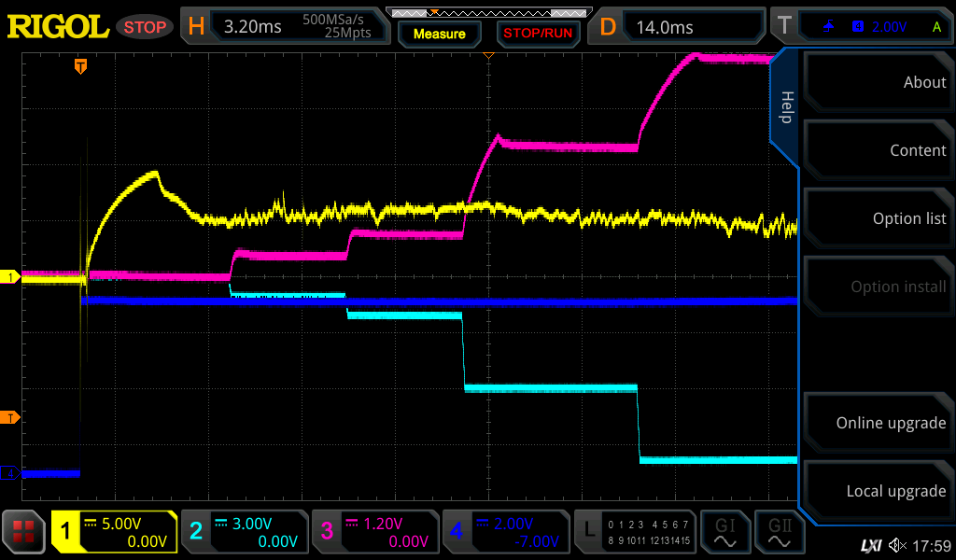The image size is (956, 560).
Task: Click the LXI network status icon
Action: (x=870, y=545)
